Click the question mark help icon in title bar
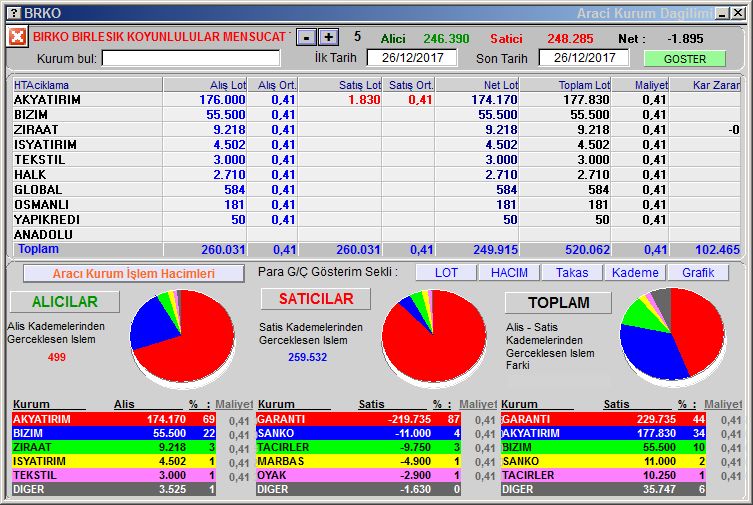Viewport: 753px width, 505px height. (x=15, y=13)
